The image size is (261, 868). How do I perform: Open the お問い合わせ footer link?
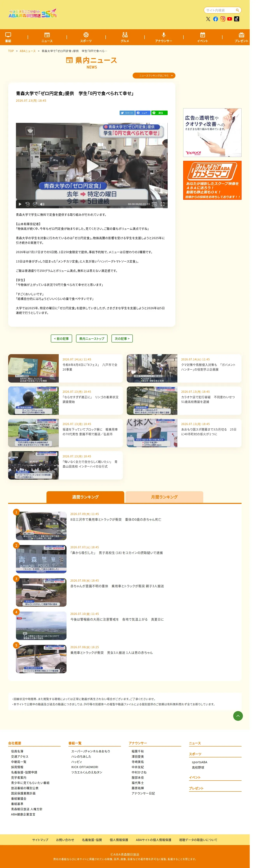(65, 840)
